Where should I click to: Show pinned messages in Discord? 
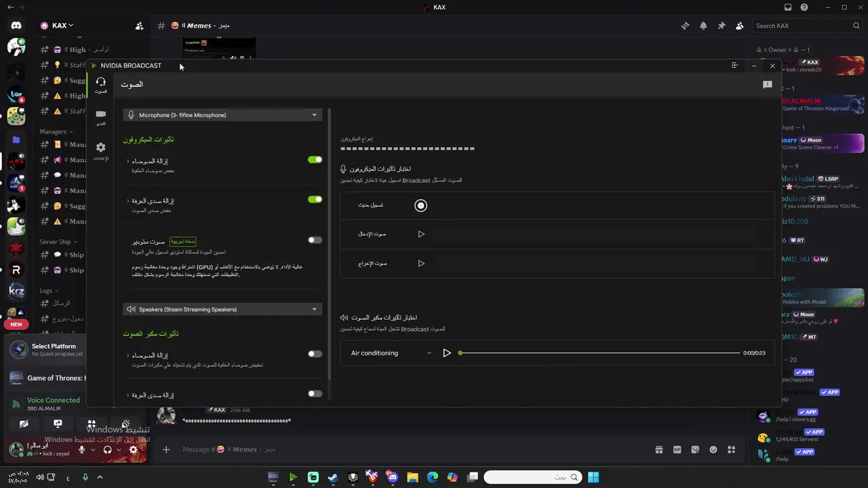click(x=722, y=26)
